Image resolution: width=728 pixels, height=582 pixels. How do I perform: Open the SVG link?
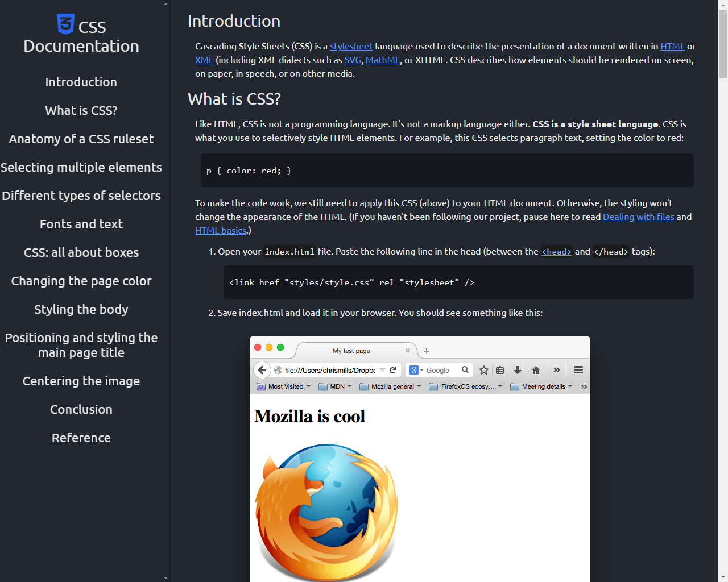353,60
